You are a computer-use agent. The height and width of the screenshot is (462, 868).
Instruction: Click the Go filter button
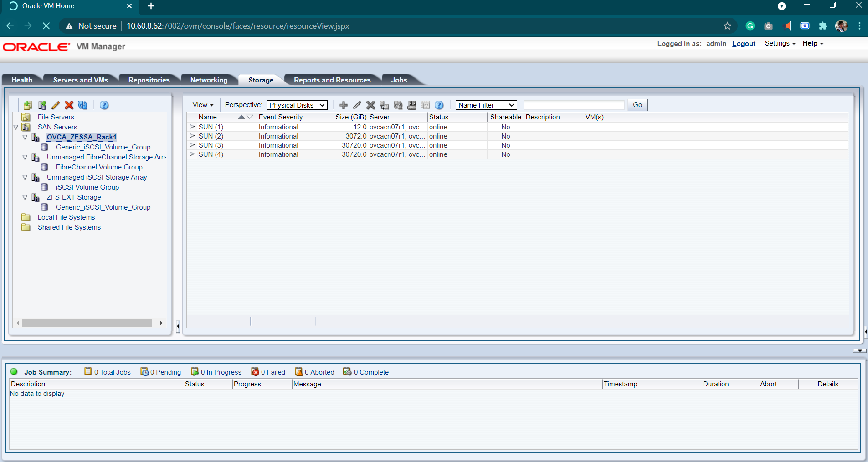tap(637, 105)
